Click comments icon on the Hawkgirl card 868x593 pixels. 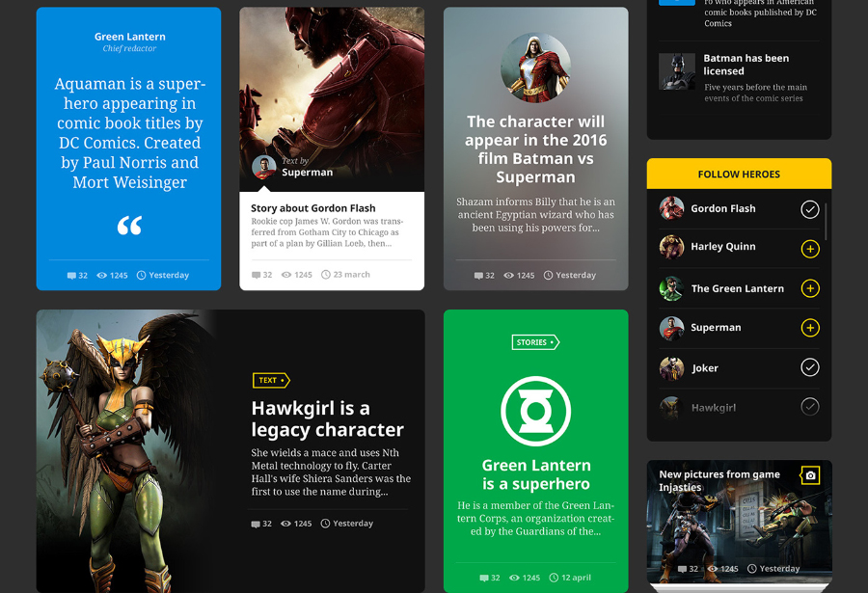(256, 525)
